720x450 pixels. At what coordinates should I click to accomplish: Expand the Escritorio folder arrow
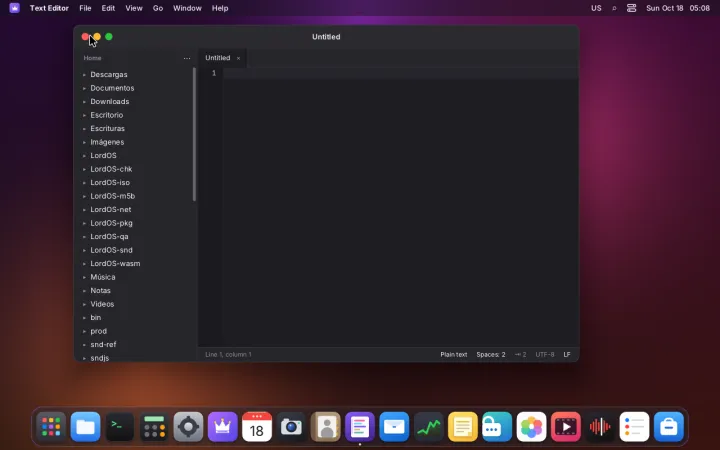(x=84, y=115)
